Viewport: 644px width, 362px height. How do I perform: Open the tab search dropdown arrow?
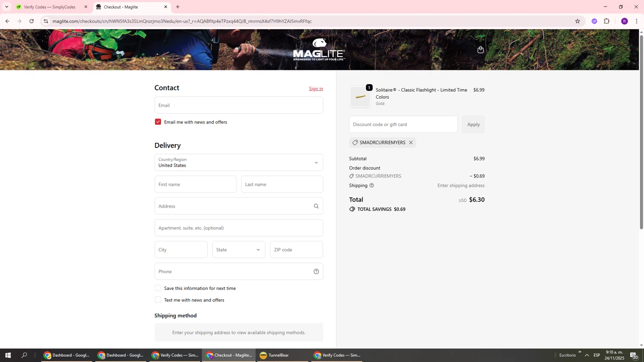6,7
